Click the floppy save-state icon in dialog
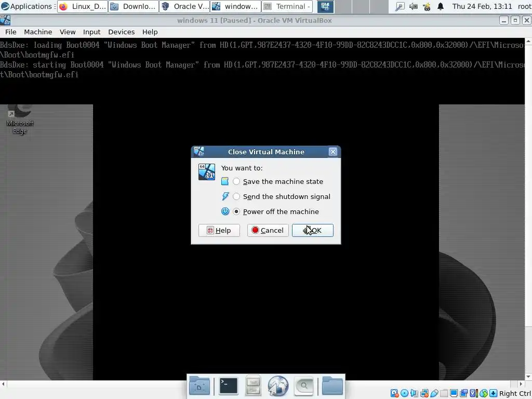 point(224,181)
